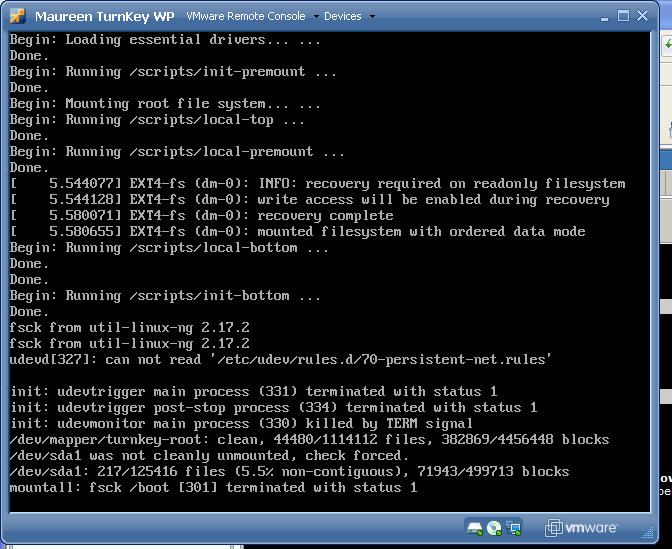Maximize the Remote Console window
The image size is (672, 549).
click(x=623, y=16)
